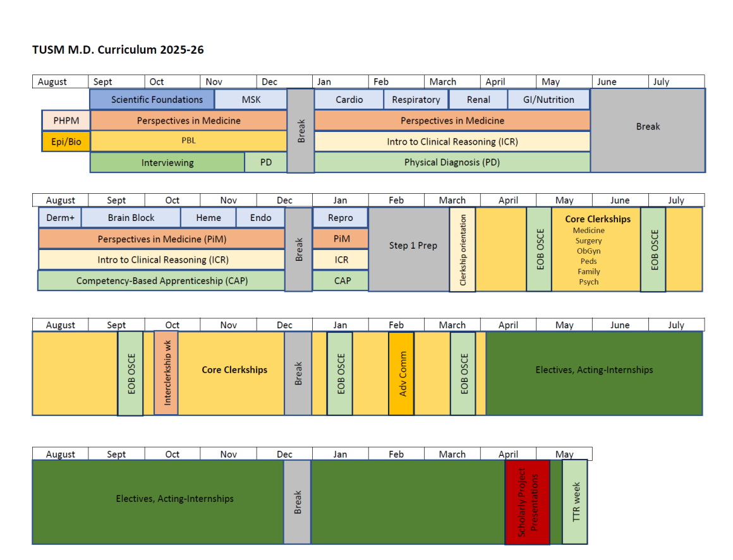Click the 'Cardio' block
The width and height of the screenshot is (733, 560).
point(349,100)
